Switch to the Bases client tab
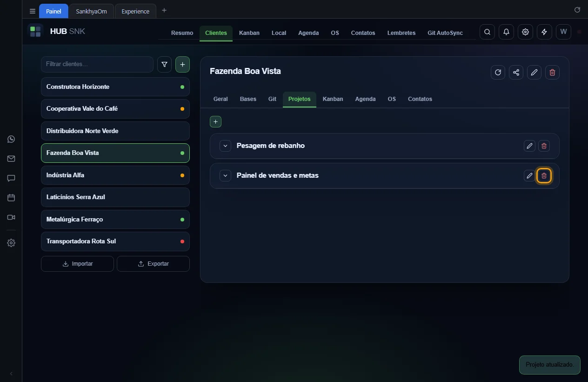 248,99
